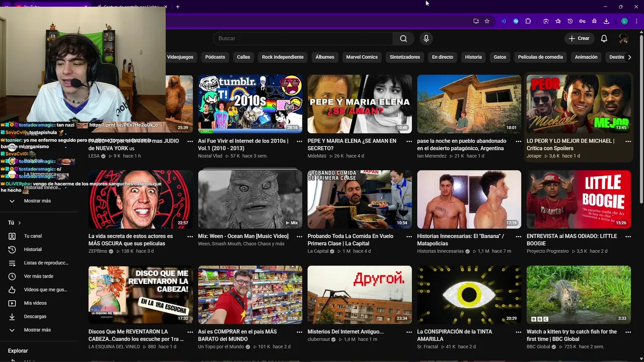Click the password key toolbar icon

point(582,21)
